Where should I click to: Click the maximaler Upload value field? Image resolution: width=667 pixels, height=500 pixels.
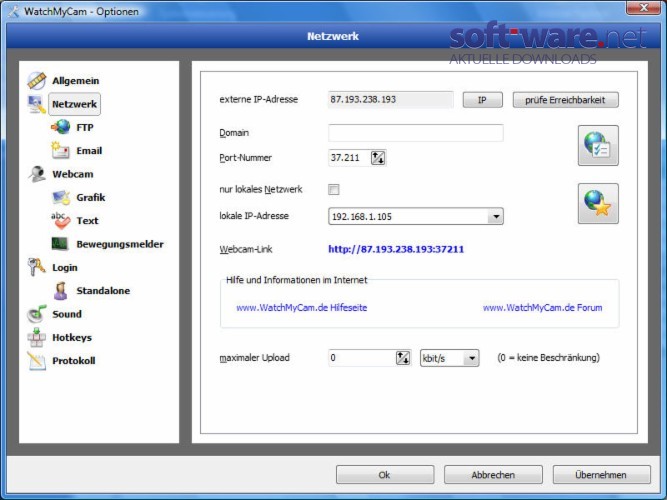pyautogui.click(x=362, y=358)
